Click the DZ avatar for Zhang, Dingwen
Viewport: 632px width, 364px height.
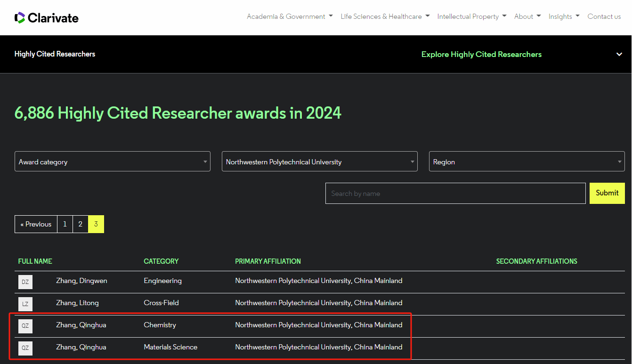(x=25, y=282)
